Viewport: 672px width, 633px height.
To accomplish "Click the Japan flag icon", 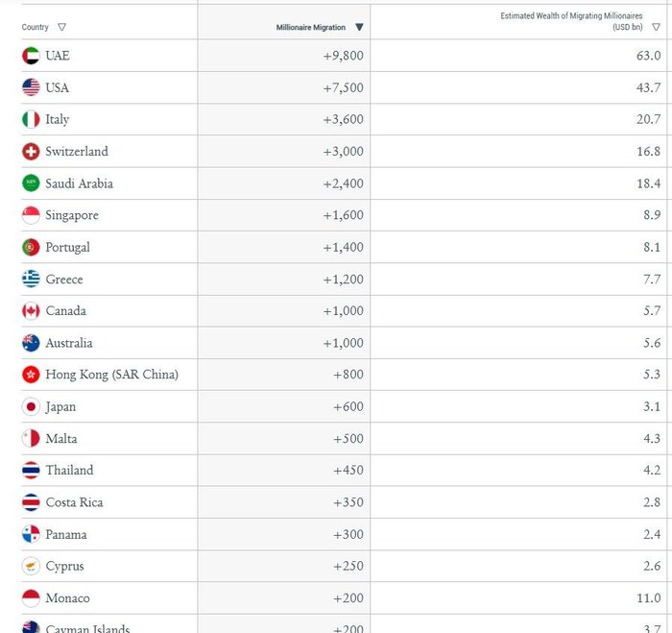I will (x=31, y=406).
